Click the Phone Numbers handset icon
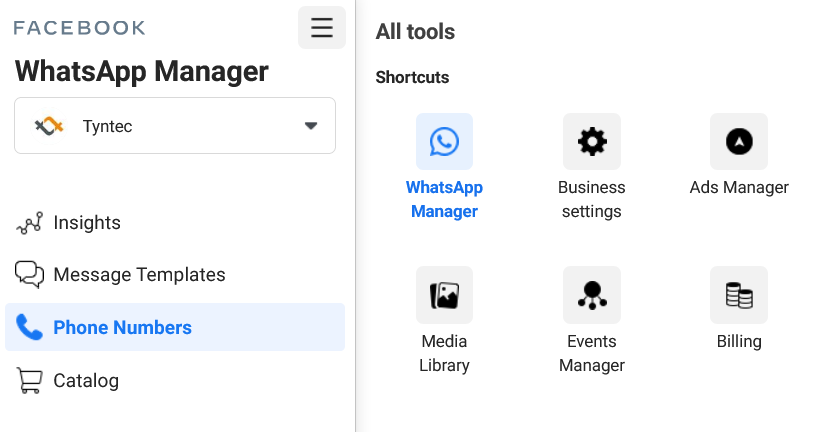The image size is (826, 432). pyautogui.click(x=30, y=327)
